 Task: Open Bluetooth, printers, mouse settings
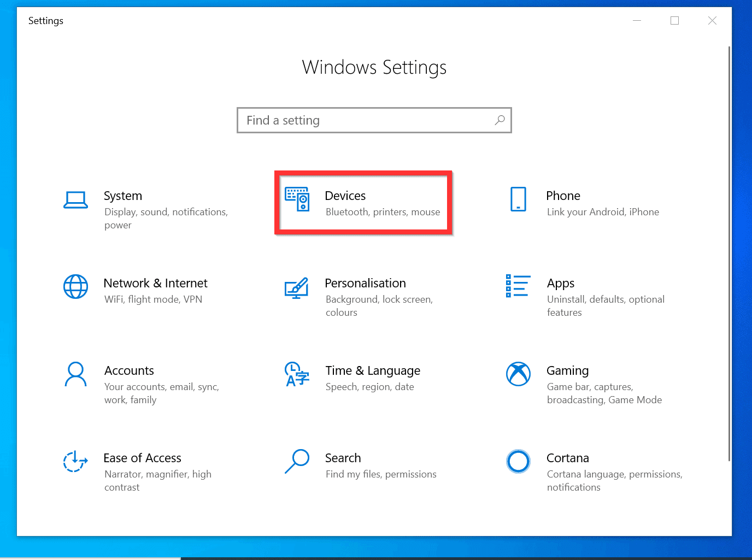(x=383, y=212)
